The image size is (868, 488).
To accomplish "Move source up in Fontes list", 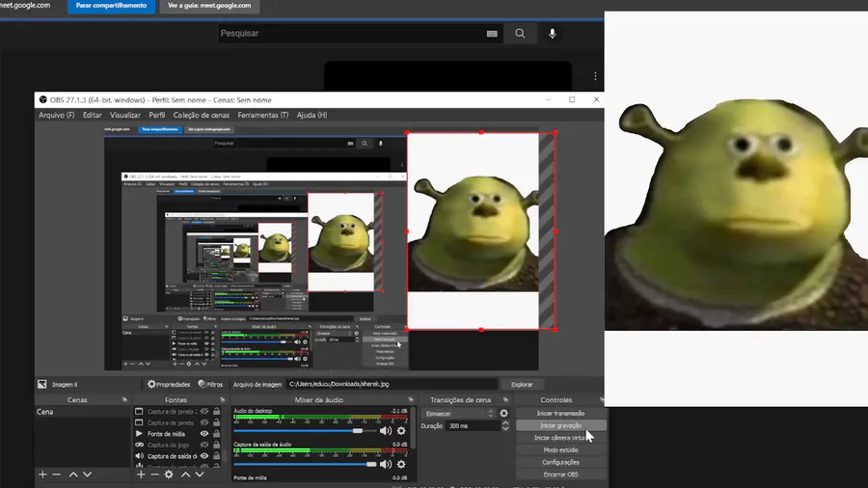I will pos(185,474).
